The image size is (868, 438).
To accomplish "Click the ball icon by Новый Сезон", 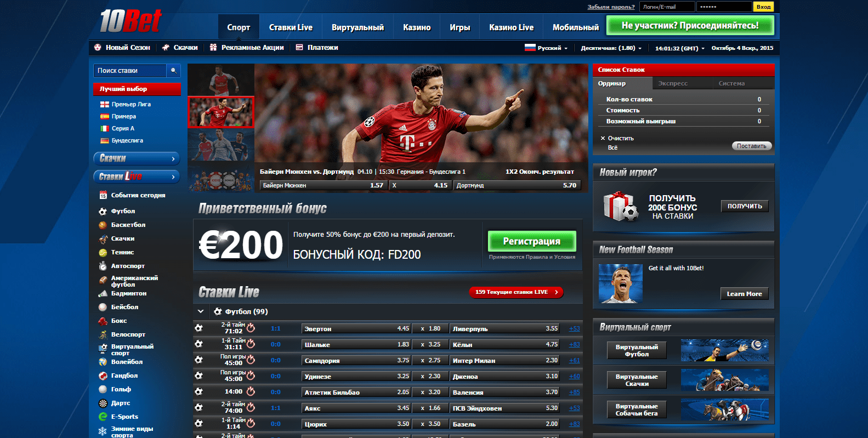I will tap(98, 47).
